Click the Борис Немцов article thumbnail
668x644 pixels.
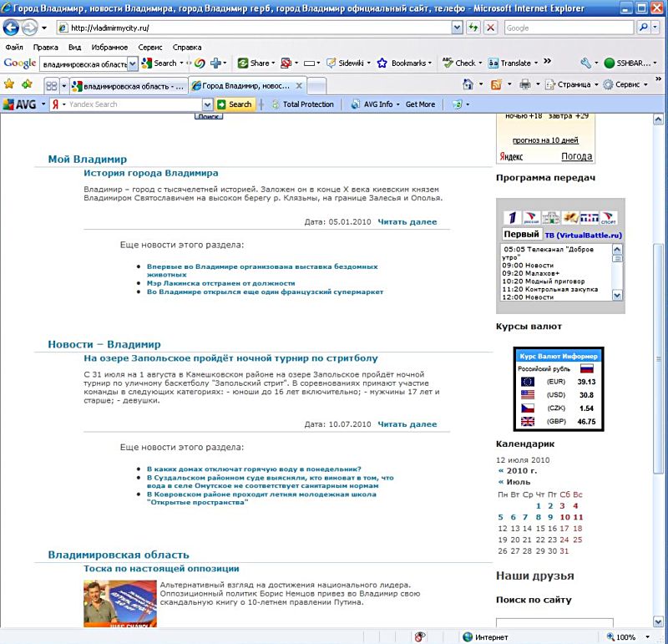pyautogui.click(x=120, y=604)
